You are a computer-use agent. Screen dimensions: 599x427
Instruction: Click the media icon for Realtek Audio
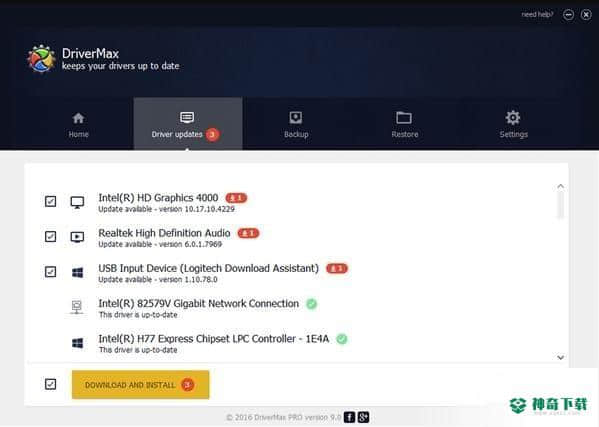[77, 237]
